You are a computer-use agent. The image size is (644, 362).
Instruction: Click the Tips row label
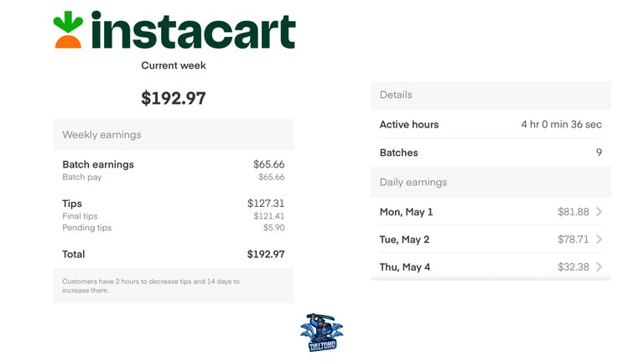pos(72,204)
